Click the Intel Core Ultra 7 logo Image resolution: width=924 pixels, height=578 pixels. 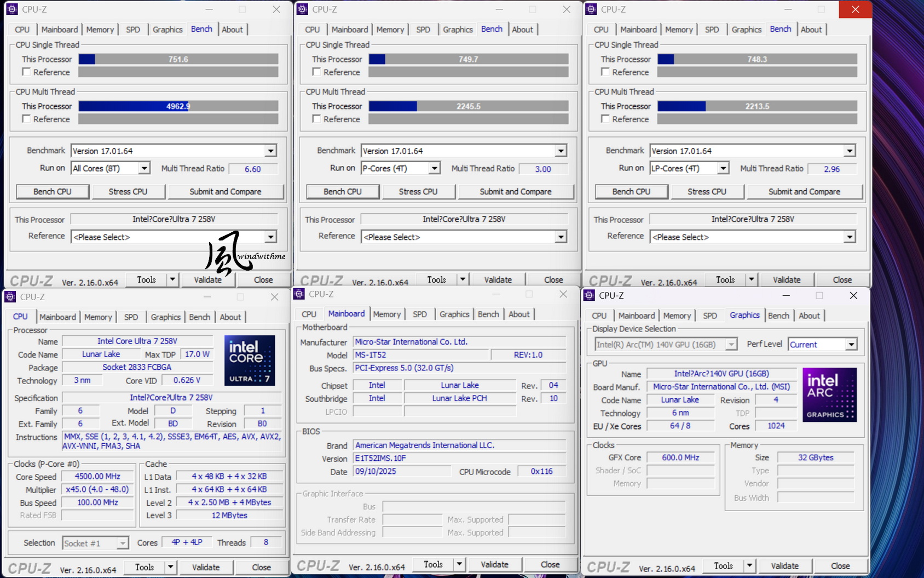pyautogui.click(x=250, y=360)
